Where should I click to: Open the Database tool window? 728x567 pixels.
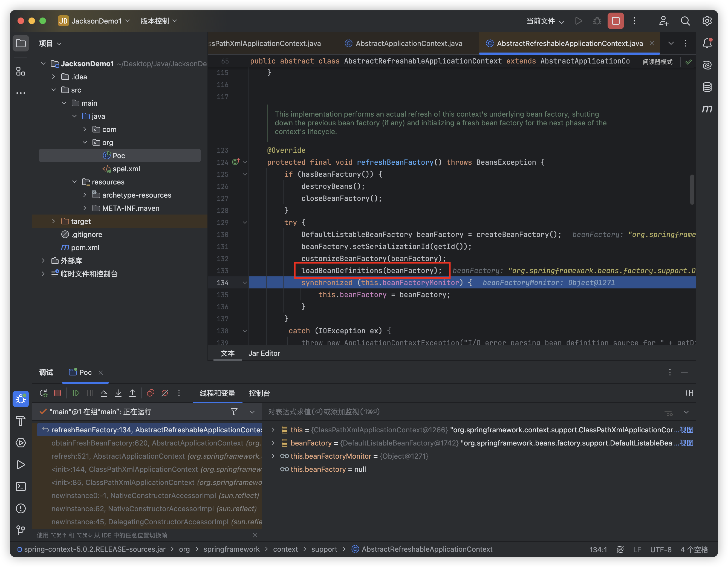click(707, 87)
